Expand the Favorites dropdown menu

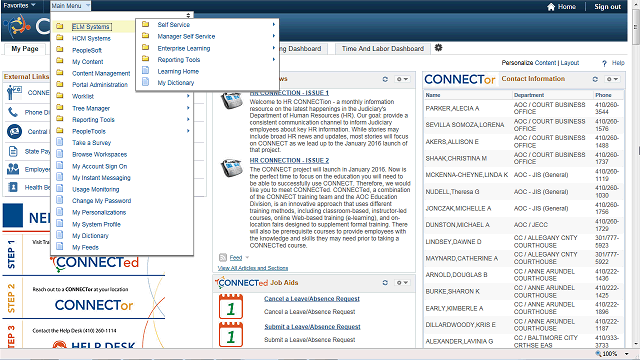[x=19, y=5]
